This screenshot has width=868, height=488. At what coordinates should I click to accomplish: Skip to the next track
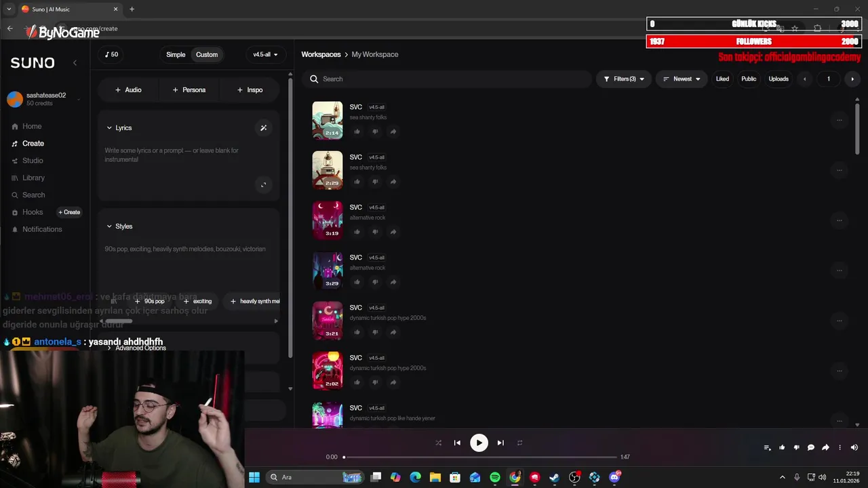click(500, 443)
